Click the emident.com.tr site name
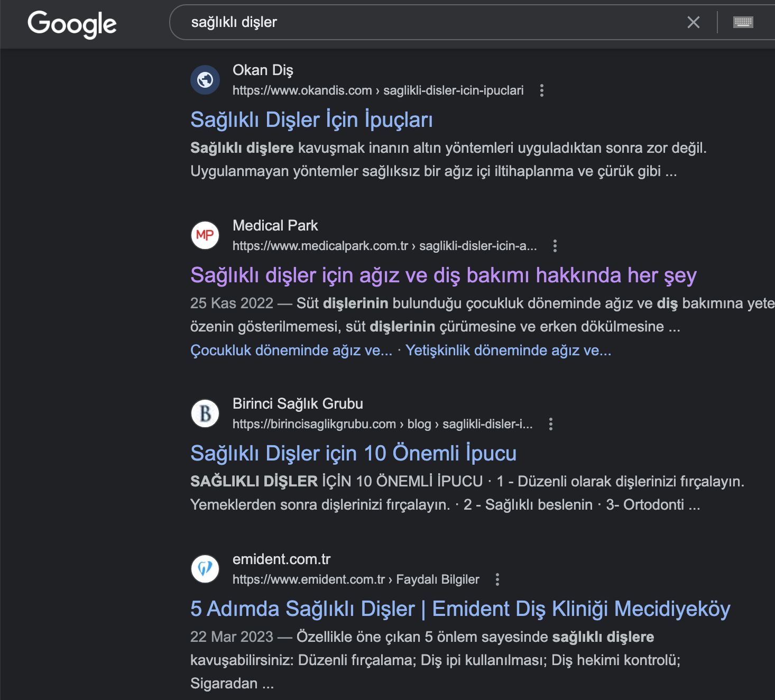775x700 pixels. point(281,559)
